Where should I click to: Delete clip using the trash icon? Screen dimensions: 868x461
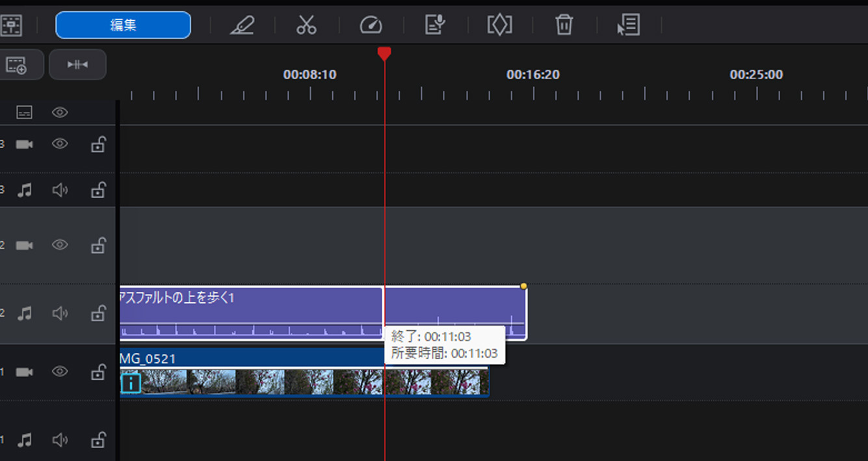pyautogui.click(x=564, y=25)
